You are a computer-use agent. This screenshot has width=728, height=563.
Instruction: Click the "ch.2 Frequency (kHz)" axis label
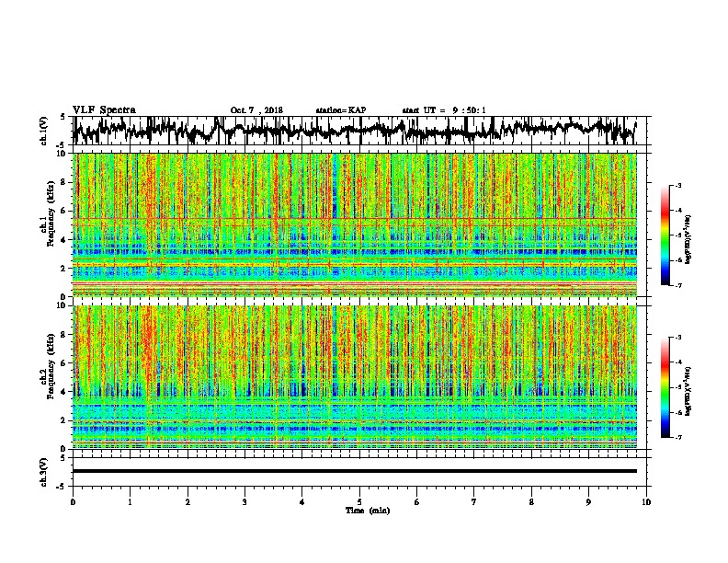coord(47,366)
